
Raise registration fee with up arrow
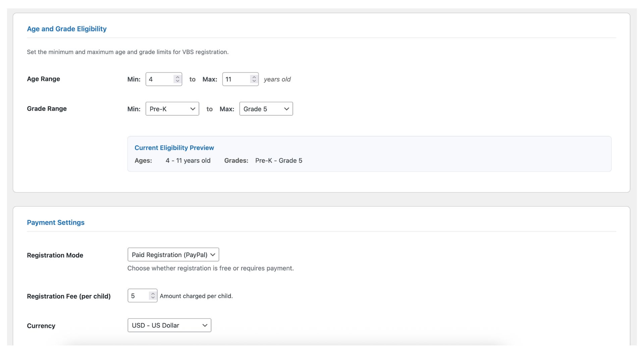point(153,294)
